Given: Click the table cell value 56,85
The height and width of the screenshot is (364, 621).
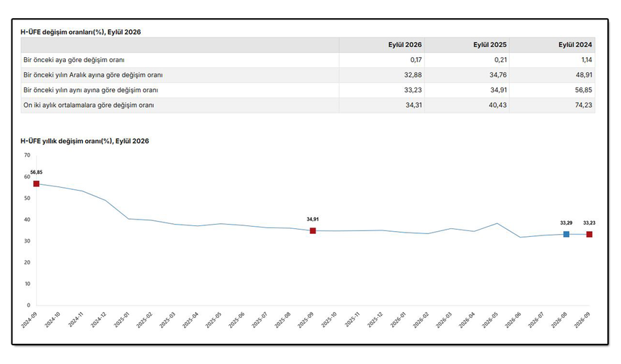Looking at the screenshot, I should 583,90.
